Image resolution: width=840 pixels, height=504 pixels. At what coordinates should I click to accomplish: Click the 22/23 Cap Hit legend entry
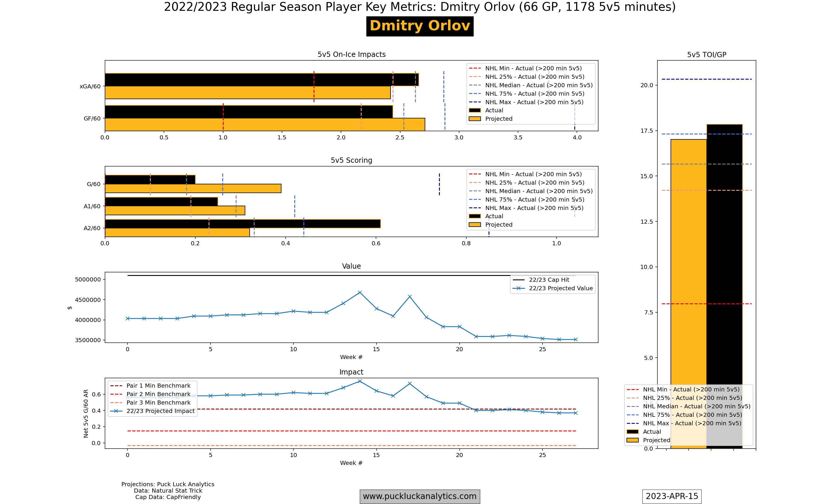tap(541, 280)
